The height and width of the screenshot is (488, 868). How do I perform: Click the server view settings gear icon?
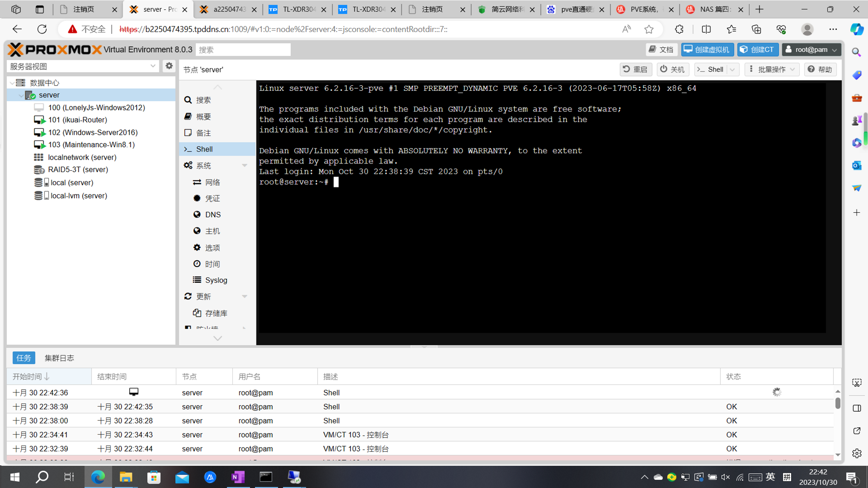tap(169, 66)
